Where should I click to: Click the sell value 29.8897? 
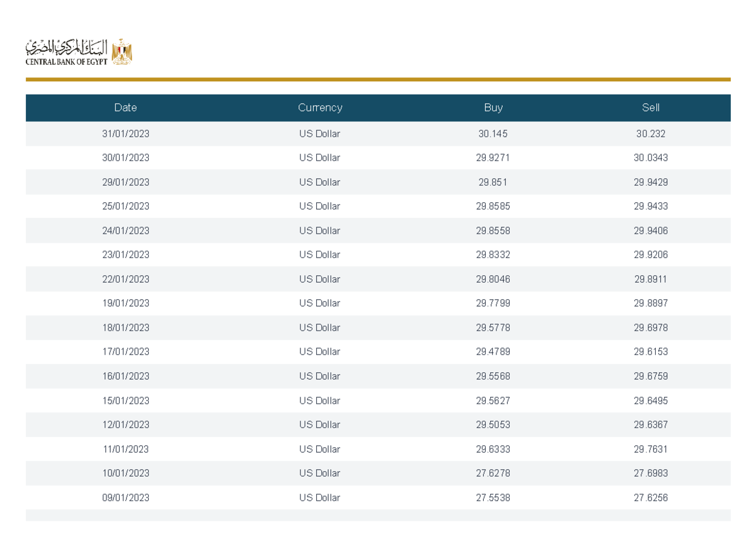tap(651, 304)
